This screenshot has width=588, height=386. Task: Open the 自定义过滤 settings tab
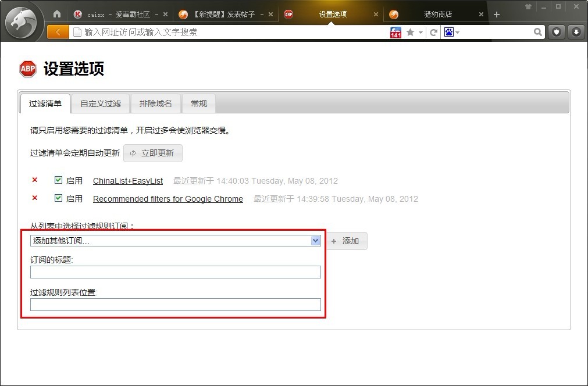(x=101, y=103)
